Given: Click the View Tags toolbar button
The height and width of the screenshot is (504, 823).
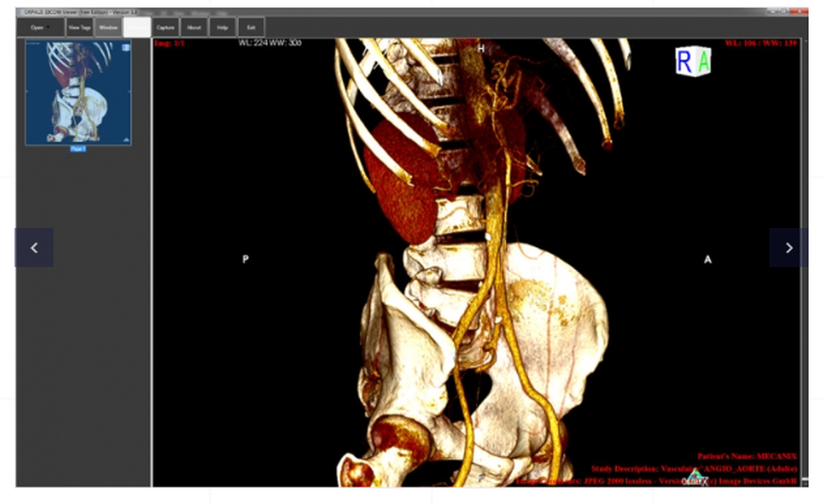Looking at the screenshot, I should [x=80, y=27].
